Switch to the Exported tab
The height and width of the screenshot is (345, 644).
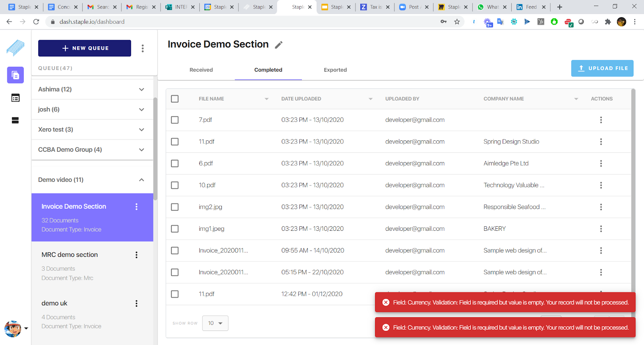pos(335,70)
